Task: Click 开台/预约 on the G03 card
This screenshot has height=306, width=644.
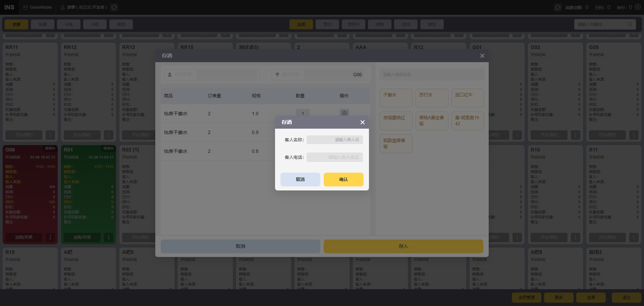Action: point(549,135)
